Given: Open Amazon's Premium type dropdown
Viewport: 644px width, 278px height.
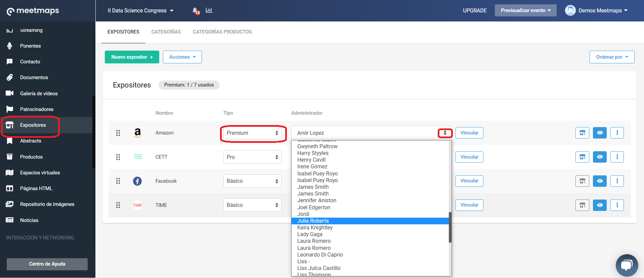Looking at the screenshot, I should [252, 133].
